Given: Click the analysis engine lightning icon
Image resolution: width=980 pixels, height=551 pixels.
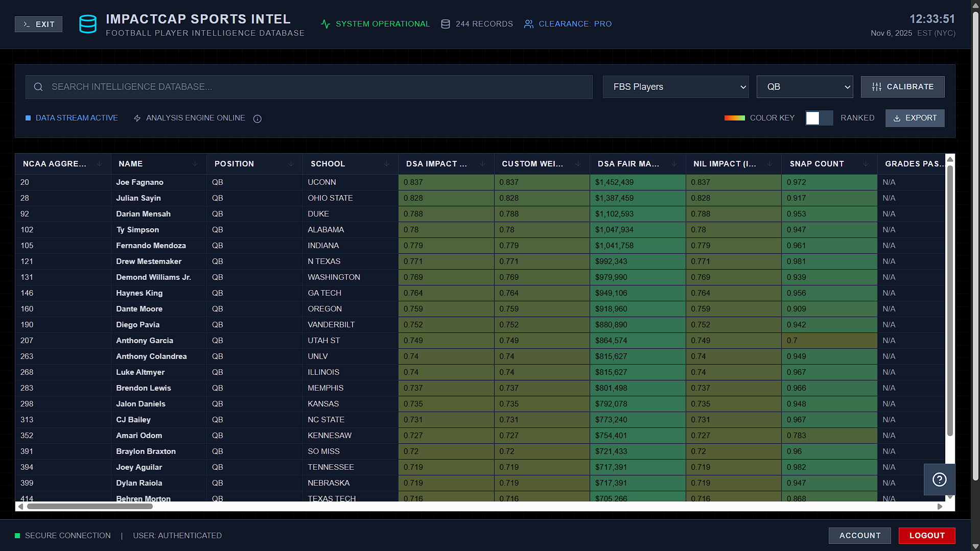Looking at the screenshot, I should (x=137, y=118).
